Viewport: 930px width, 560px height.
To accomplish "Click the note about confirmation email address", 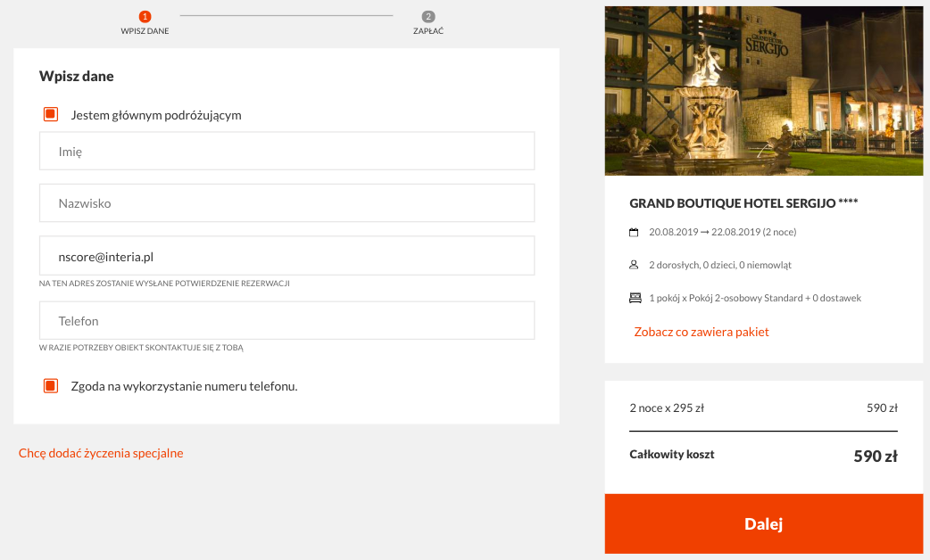I will 164,284.
